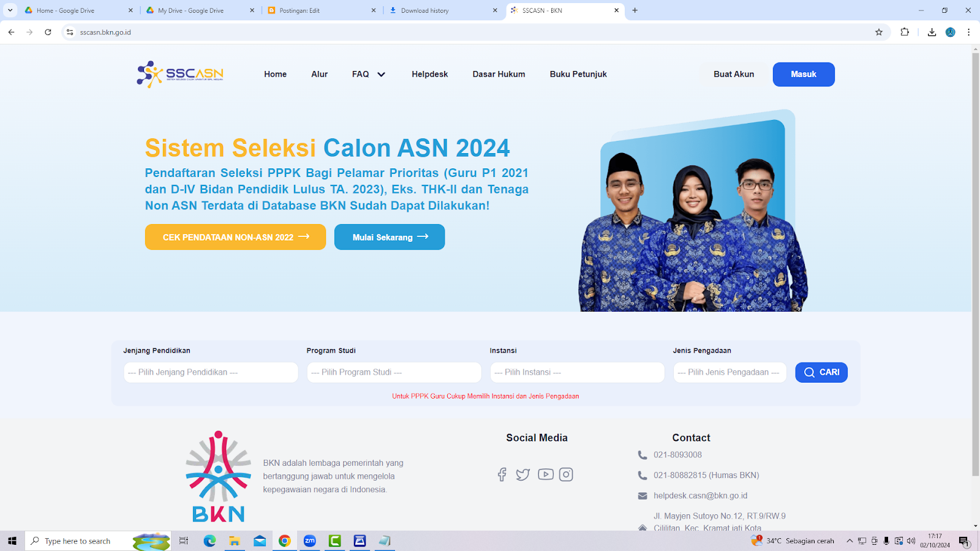This screenshot has height=551, width=980.
Task: Open the Pilih Jenis Pengadaan dropdown
Action: (729, 372)
